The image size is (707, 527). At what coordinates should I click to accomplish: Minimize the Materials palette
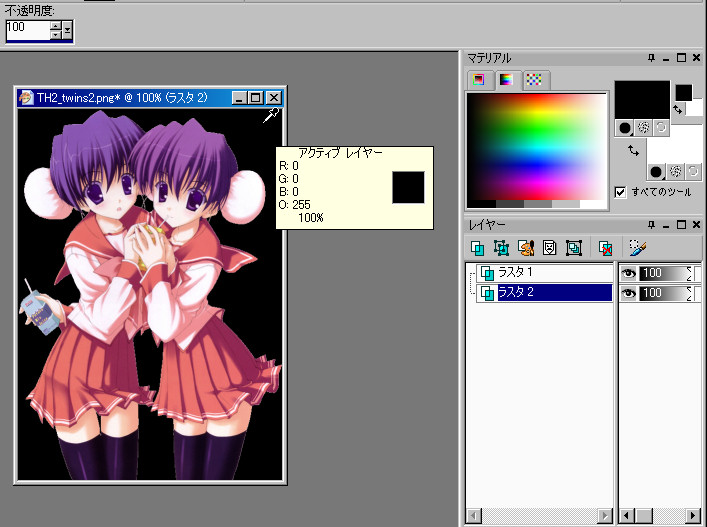pyautogui.click(x=666, y=58)
